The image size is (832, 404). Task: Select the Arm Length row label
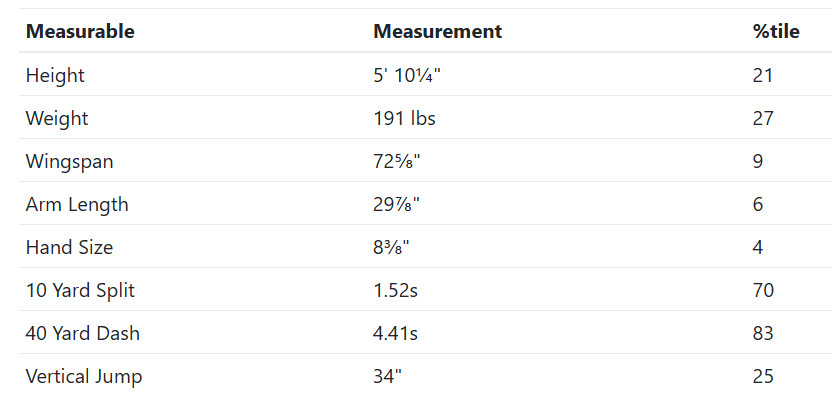(77, 204)
